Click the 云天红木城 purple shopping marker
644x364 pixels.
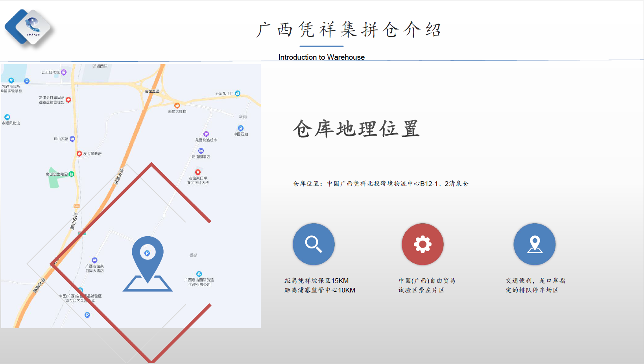[64, 72]
